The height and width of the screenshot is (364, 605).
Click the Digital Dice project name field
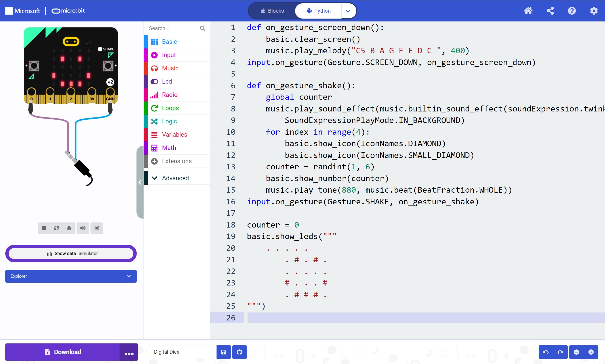182,352
